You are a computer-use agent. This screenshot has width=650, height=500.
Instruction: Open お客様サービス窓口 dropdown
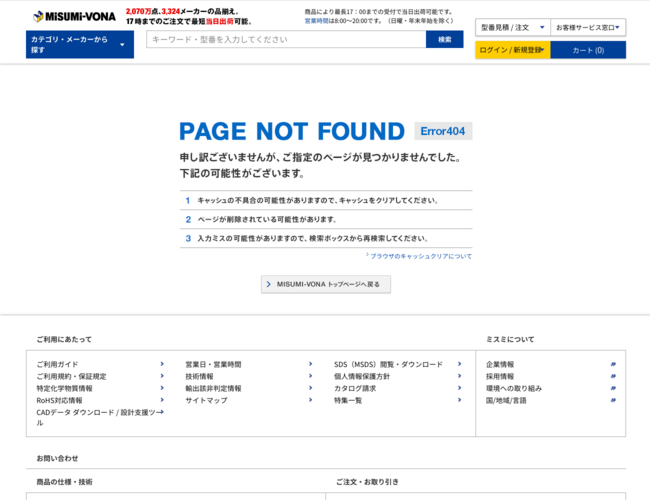[588, 27]
